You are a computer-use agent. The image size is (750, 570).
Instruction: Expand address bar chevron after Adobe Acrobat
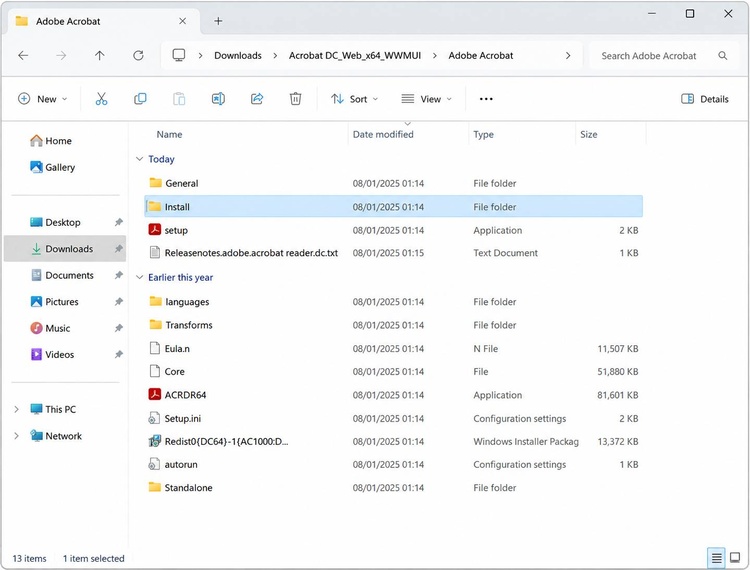568,55
